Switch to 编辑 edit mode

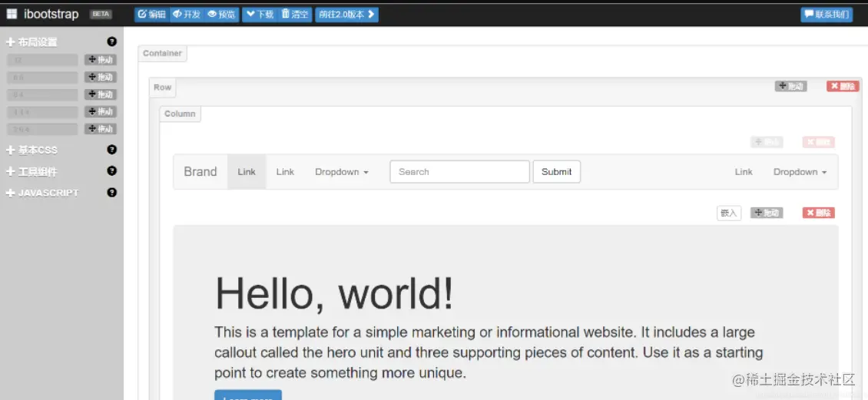(151, 15)
